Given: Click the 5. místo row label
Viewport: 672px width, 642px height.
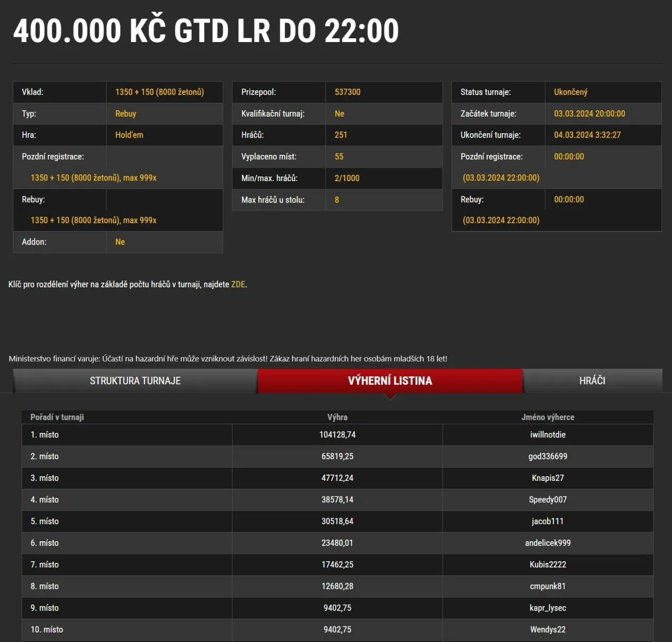Looking at the screenshot, I should [45, 521].
